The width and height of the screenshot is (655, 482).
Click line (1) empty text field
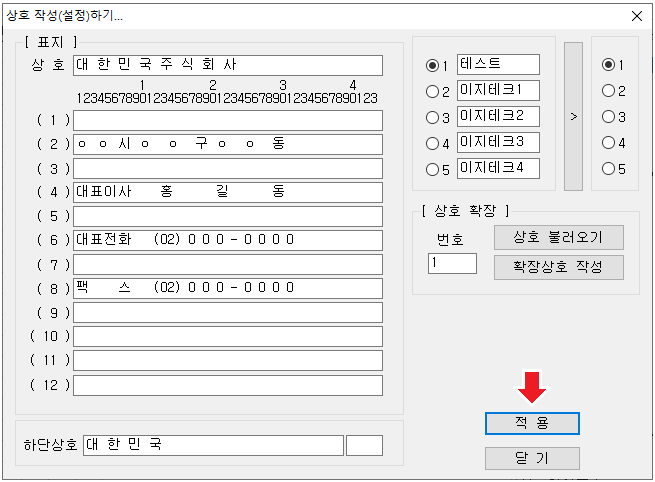[227, 120]
